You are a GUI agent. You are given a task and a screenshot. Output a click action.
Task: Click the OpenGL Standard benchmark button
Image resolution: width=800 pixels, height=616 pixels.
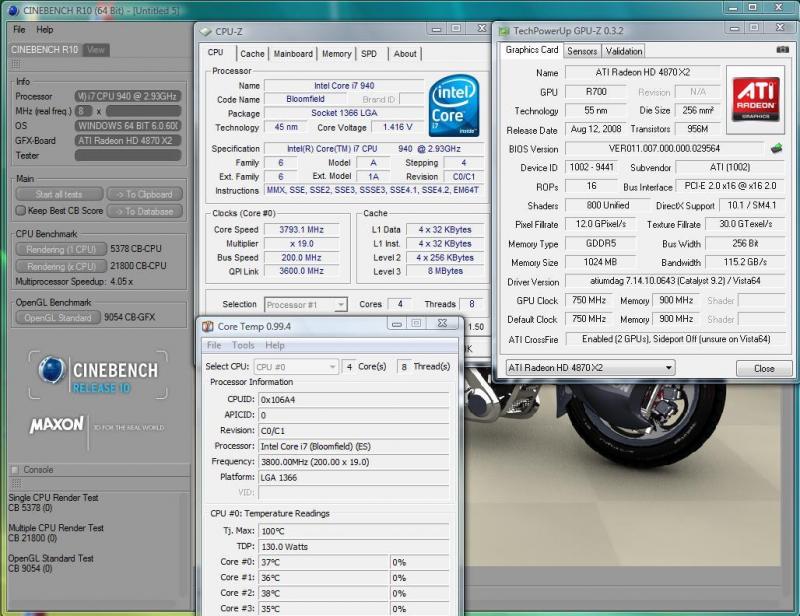click(x=58, y=317)
